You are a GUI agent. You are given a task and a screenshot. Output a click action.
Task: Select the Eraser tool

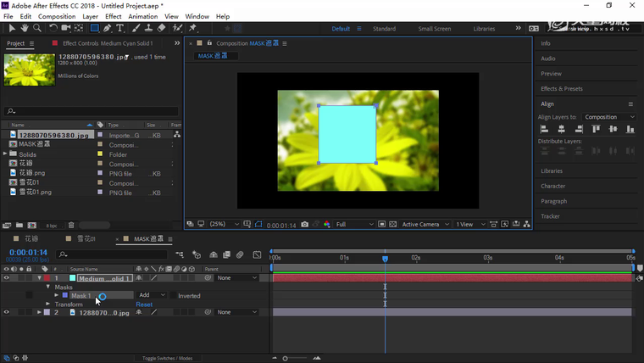click(162, 29)
